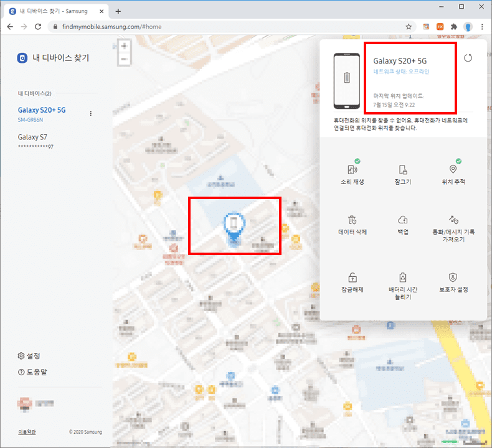
Task: Close the 내 디바이스 찾기 tab
Action: click(x=102, y=11)
